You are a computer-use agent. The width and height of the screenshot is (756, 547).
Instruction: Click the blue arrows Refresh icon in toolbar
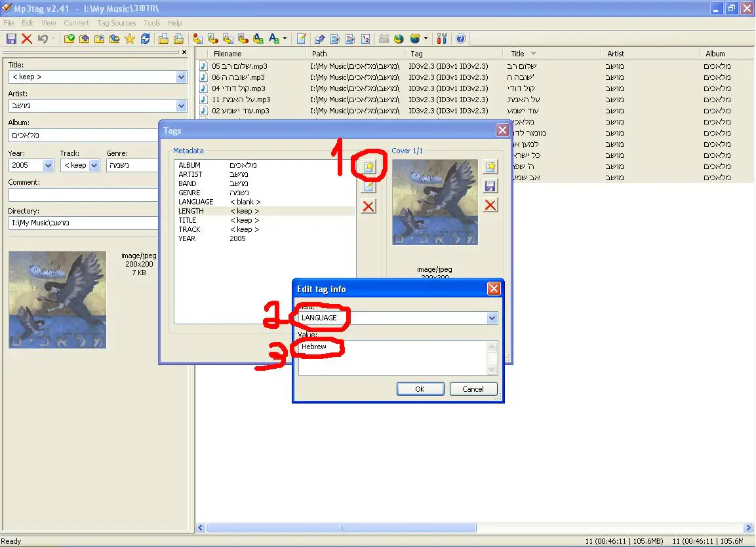click(145, 39)
